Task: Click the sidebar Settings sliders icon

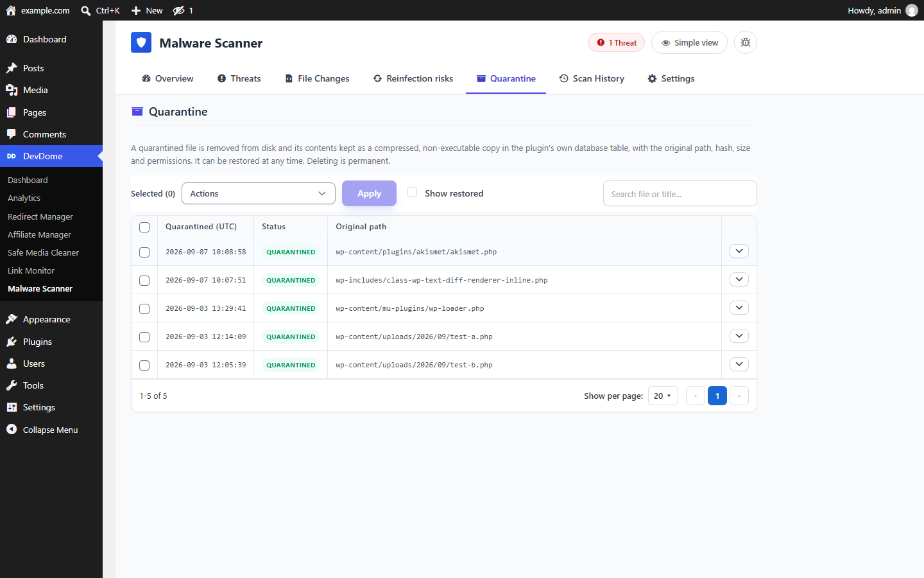Action: click(x=12, y=407)
